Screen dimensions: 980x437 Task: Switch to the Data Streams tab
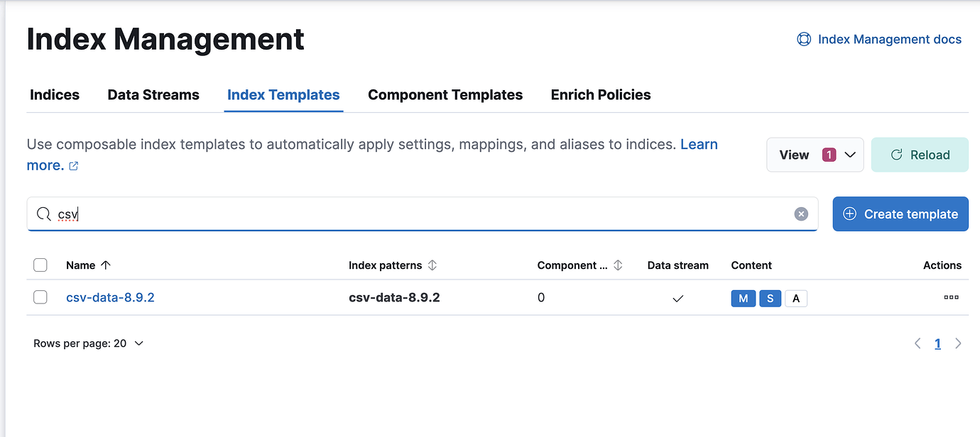coord(153,95)
